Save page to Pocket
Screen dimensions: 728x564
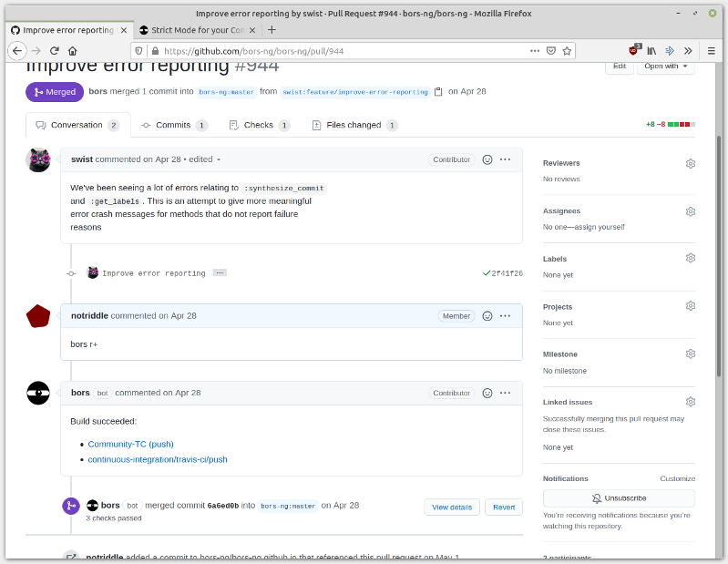coord(550,51)
